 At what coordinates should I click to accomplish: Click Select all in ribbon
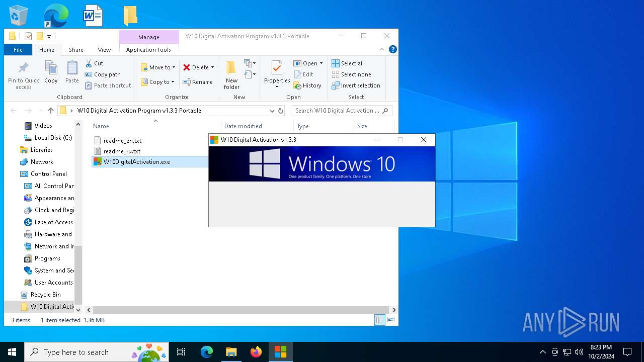point(348,63)
